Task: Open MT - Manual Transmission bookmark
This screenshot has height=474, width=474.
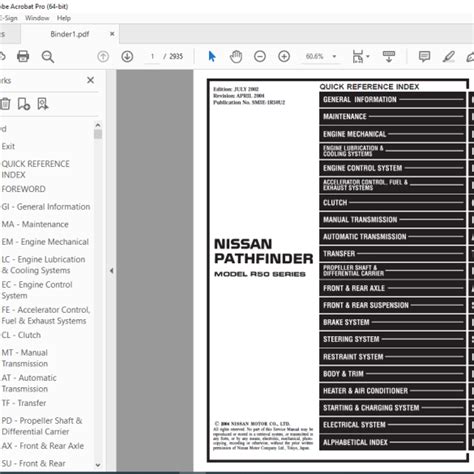Action: coord(25,358)
